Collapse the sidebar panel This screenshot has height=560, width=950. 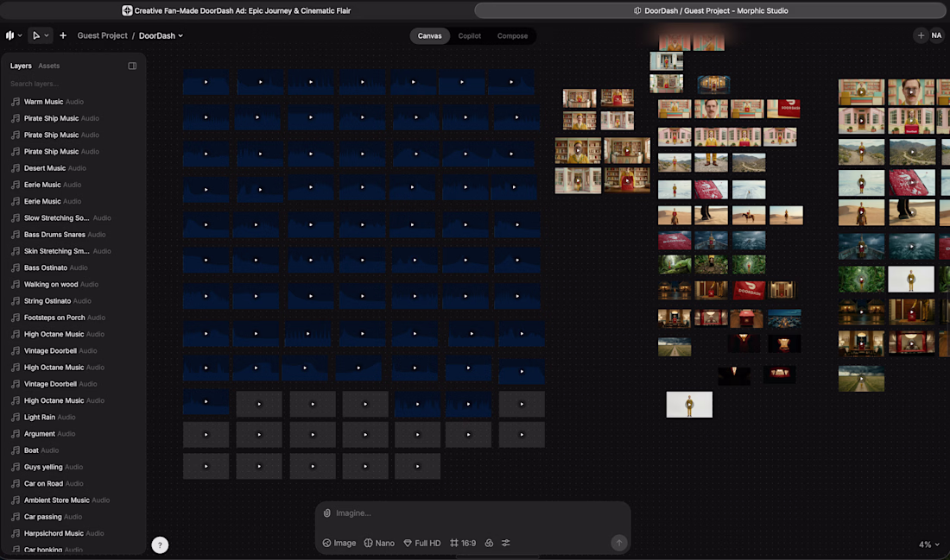tap(132, 66)
